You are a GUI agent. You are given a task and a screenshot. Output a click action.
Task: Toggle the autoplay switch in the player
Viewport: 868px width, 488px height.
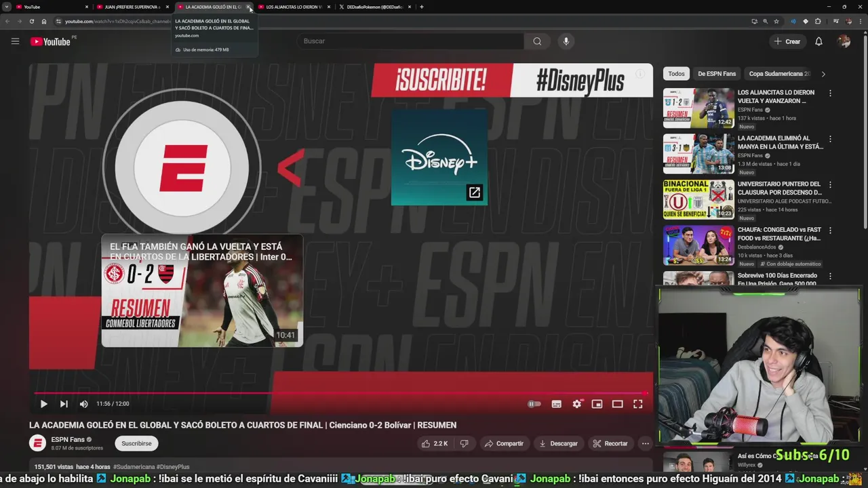(x=534, y=404)
